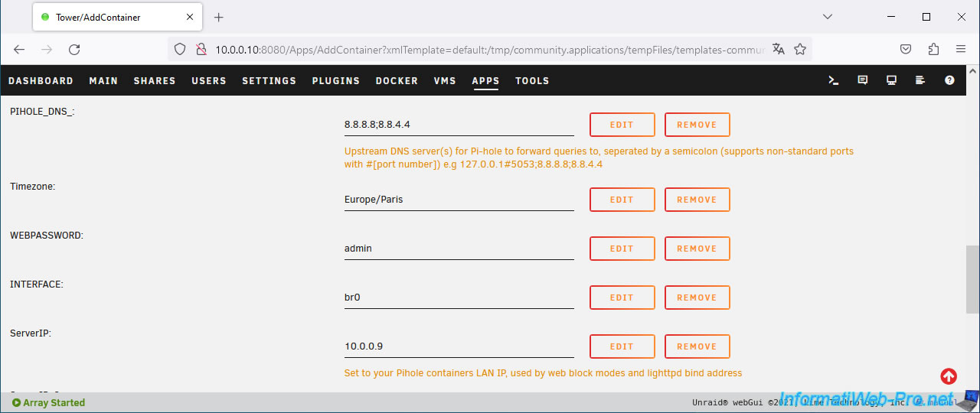This screenshot has width=980, height=413.
Task: Open the Unraid terminal icon
Action: tap(834, 80)
